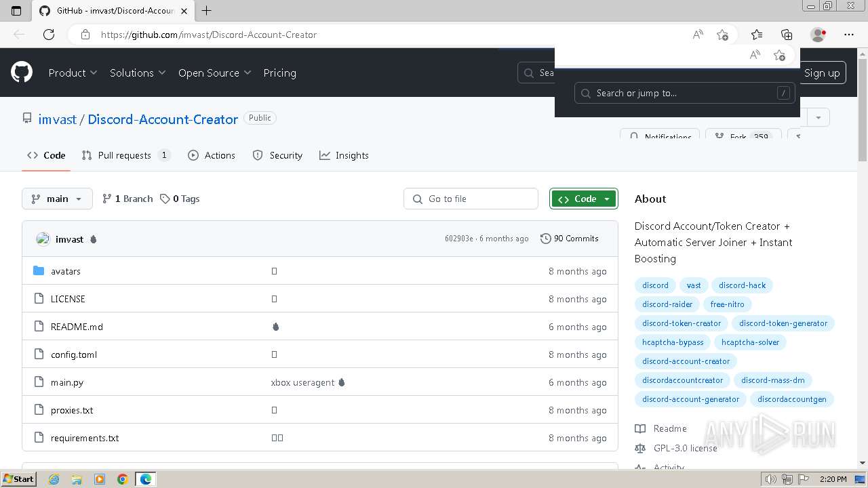868x488 pixels.
Task: Open the imvast owner link
Action: coord(57,119)
